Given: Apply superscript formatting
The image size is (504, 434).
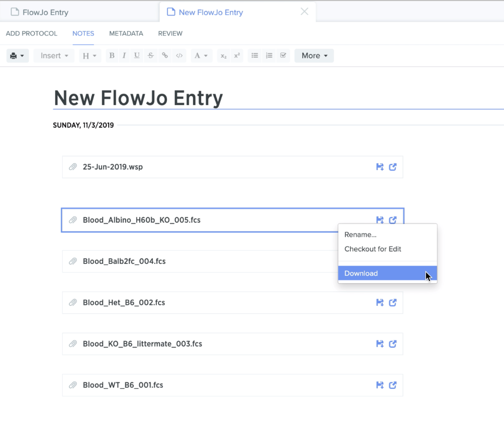Looking at the screenshot, I should tap(237, 56).
